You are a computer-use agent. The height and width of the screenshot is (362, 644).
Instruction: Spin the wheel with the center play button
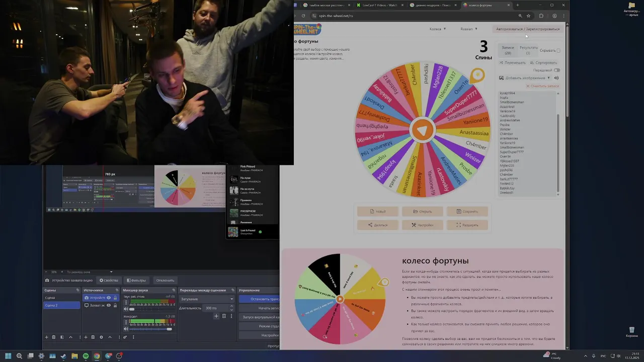422,130
